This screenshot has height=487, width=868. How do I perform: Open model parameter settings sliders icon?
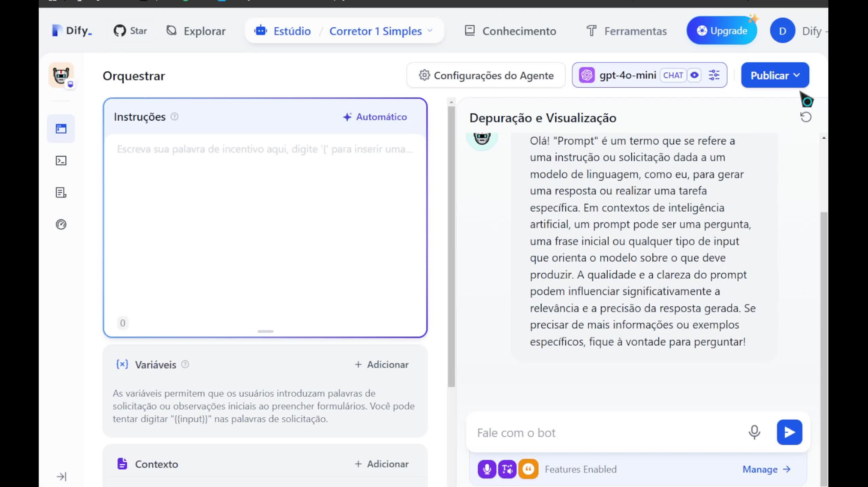tap(714, 75)
